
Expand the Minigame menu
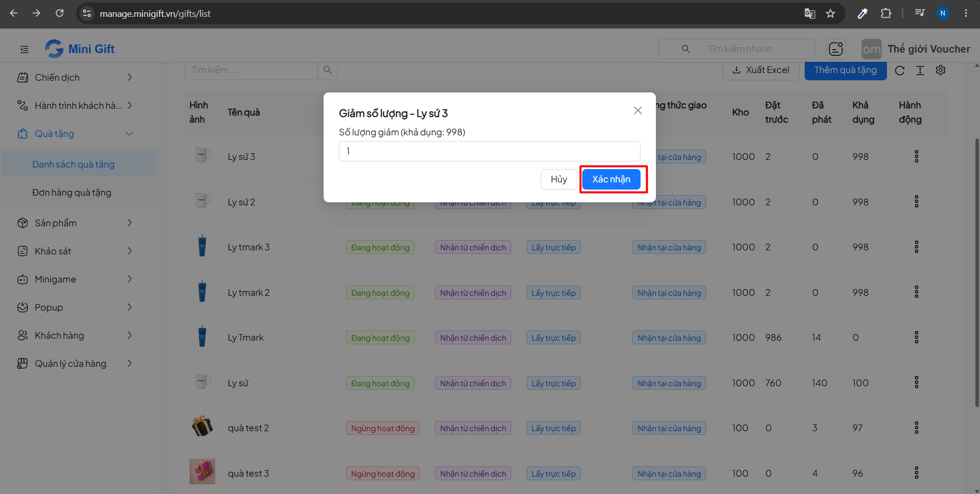point(76,279)
